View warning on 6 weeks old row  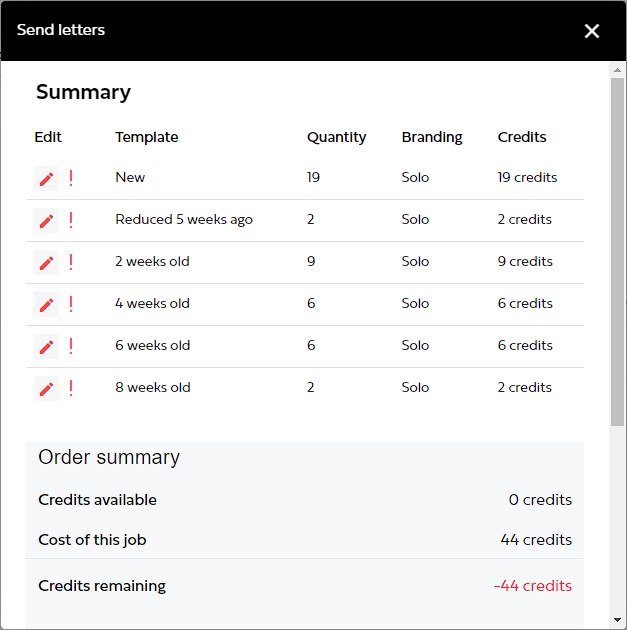pyautogui.click(x=71, y=346)
